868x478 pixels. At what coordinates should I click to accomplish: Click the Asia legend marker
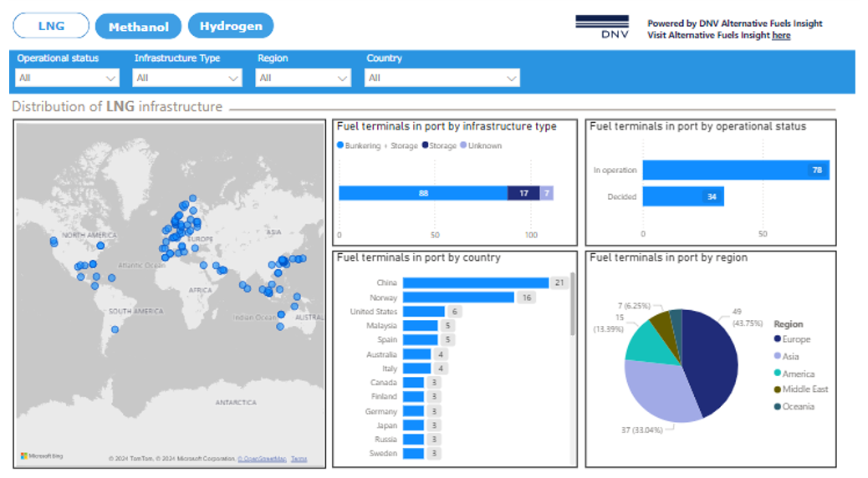coord(778,357)
